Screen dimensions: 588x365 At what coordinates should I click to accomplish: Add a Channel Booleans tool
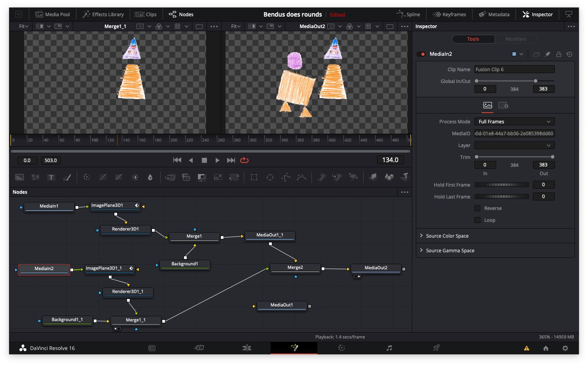click(186, 177)
